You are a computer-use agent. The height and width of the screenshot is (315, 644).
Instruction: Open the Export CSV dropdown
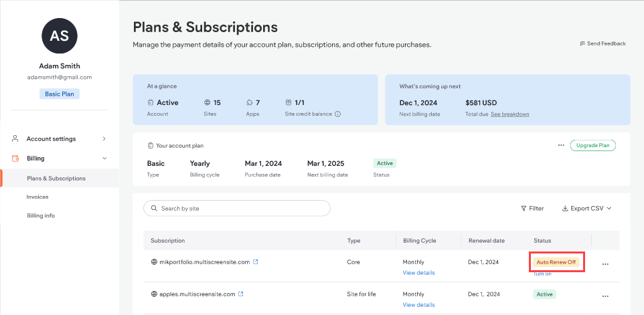[586, 208]
